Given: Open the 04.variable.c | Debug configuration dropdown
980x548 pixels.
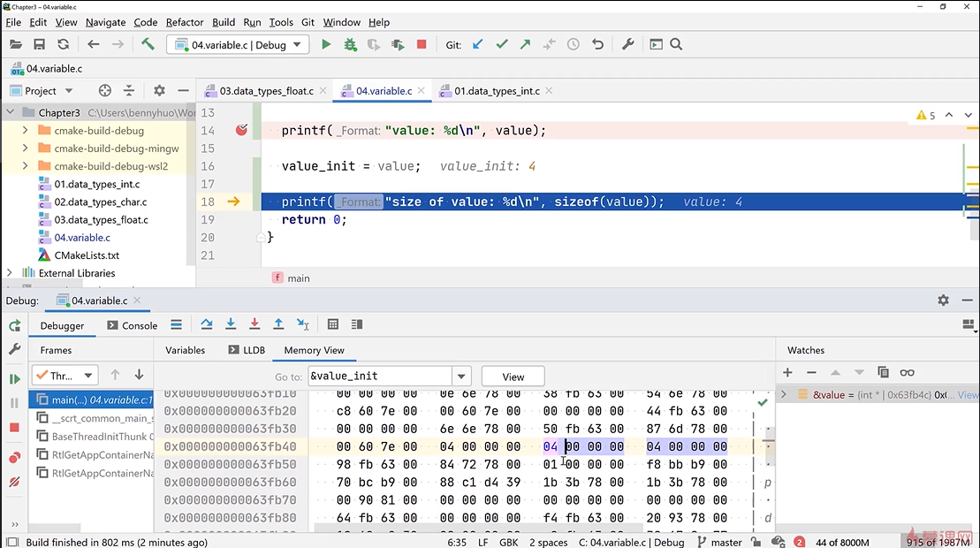Looking at the screenshot, I should pyautogui.click(x=238, y=44).
